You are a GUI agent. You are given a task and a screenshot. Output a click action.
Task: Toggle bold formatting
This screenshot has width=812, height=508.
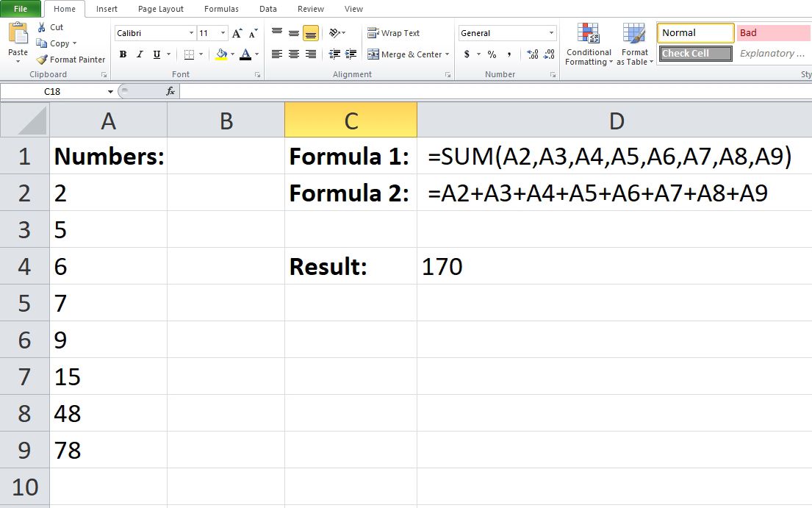click(123, 54)
